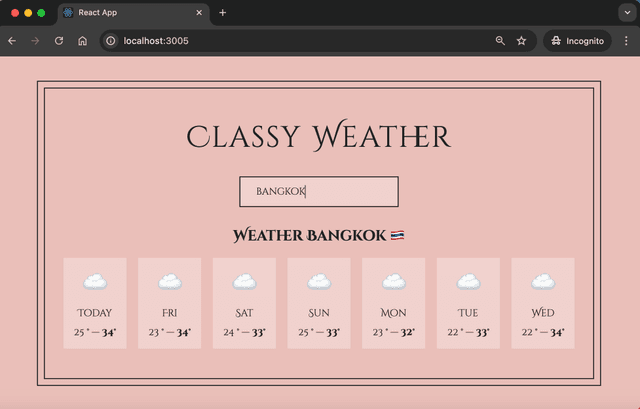This screenshot has height=409, width=640.
Task: Bookmark this page with the star icon
Action: 521,41
